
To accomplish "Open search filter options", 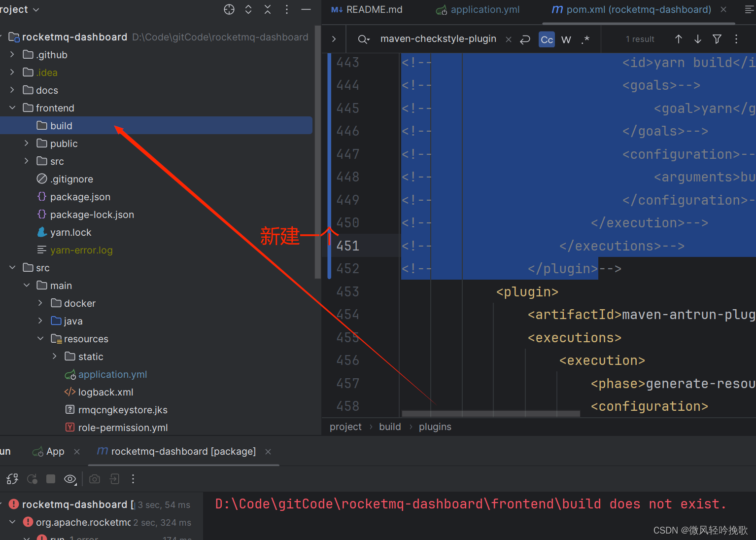I will coord(717,39).
